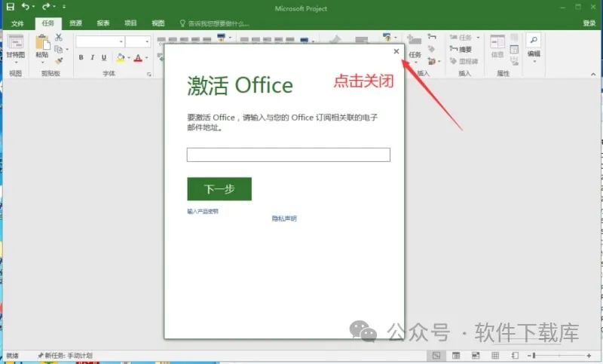Image resolution: width=603 pixels, height=364 pixels.
Task: Click the Format Painter brush icon
Action: click(59, 61)
